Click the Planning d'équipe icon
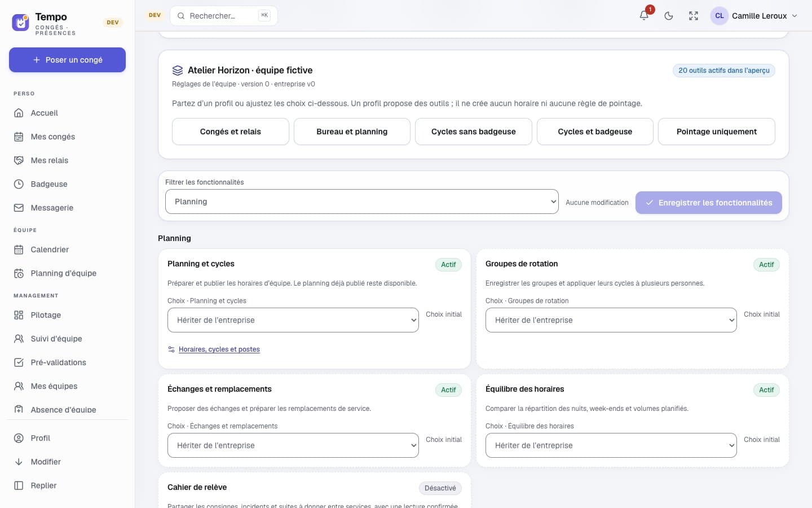The width and height of the screenshot is (812, 508). coord(19,273)
